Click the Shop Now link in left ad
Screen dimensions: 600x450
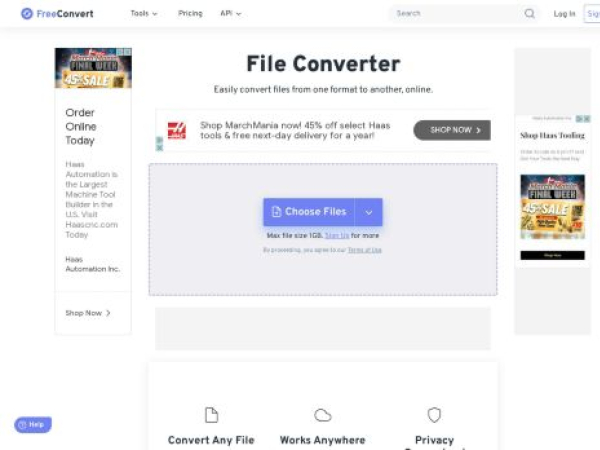click(88, 313)
